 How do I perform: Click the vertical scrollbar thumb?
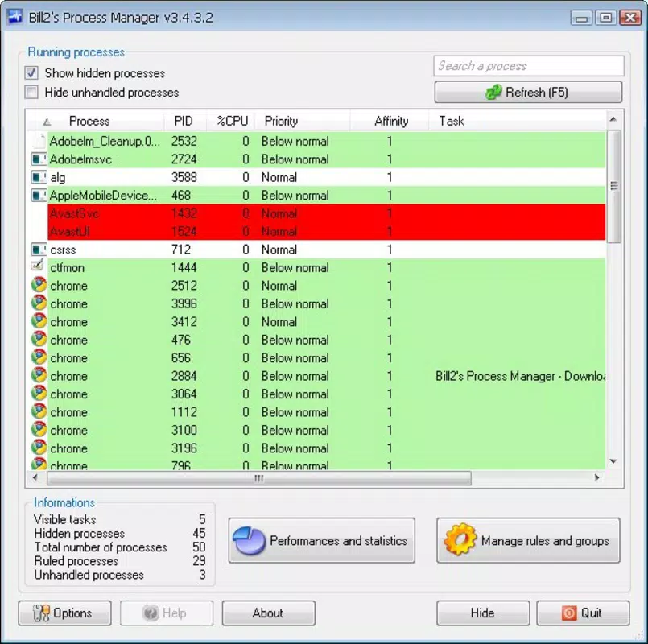pyautogui.click(x=614, y=186)
